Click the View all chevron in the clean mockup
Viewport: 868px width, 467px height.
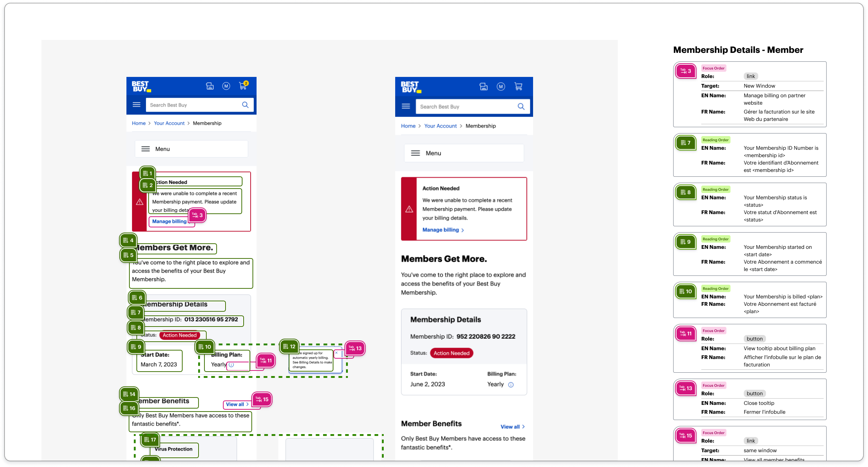tap(523, 427)
